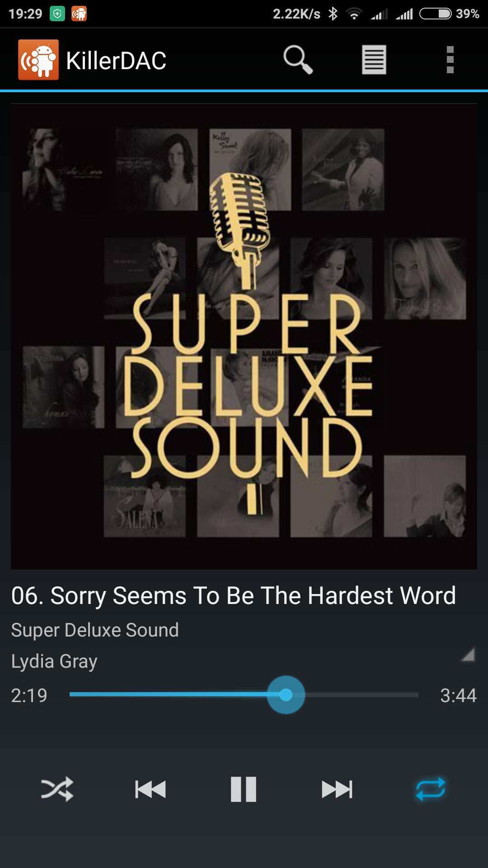Open the search magnifier icon
This screenshot has width=488, height=868.
(298, 59)
